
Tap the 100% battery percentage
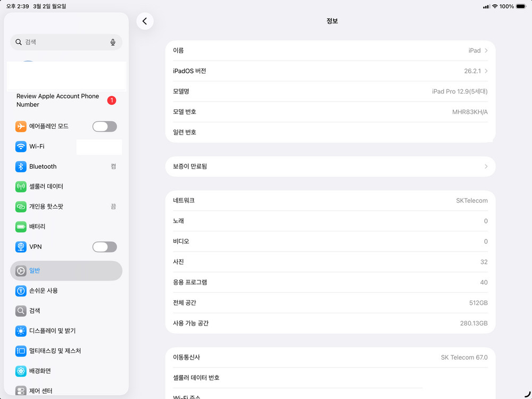pos(506,6)
